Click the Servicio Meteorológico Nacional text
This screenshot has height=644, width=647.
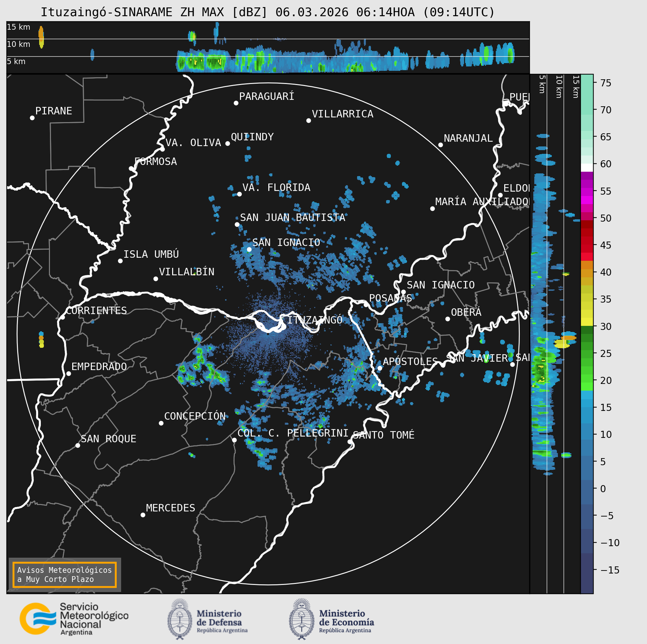94,619
